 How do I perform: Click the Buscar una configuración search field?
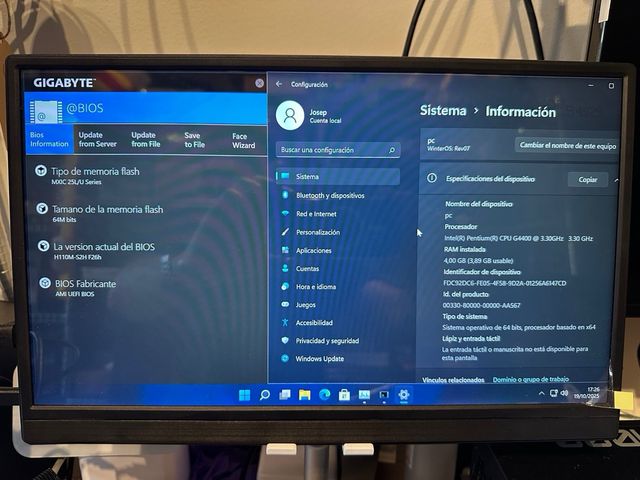pyautogui.click(x=338, y=150)
